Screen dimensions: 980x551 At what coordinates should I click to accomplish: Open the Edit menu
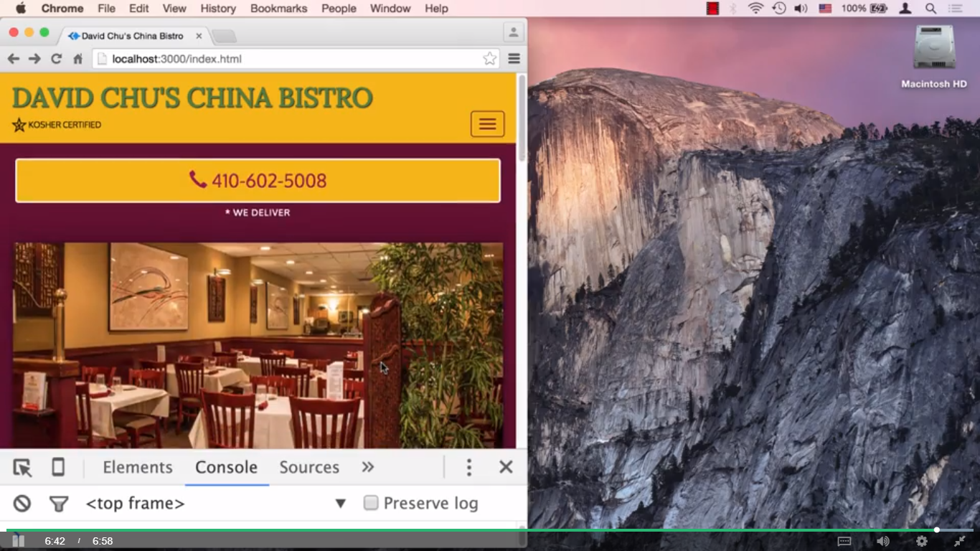[x=139, y=9]
